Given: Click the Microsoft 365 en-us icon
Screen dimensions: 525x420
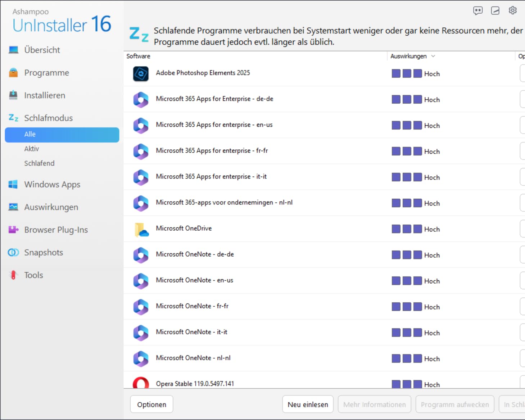Looking at the screenshot, I should [x=141, y=126].
